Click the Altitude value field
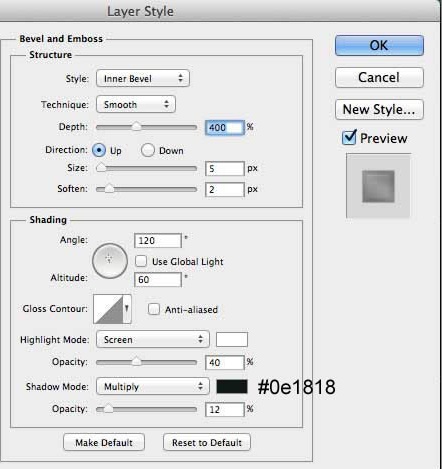 [x=158, y=280]
